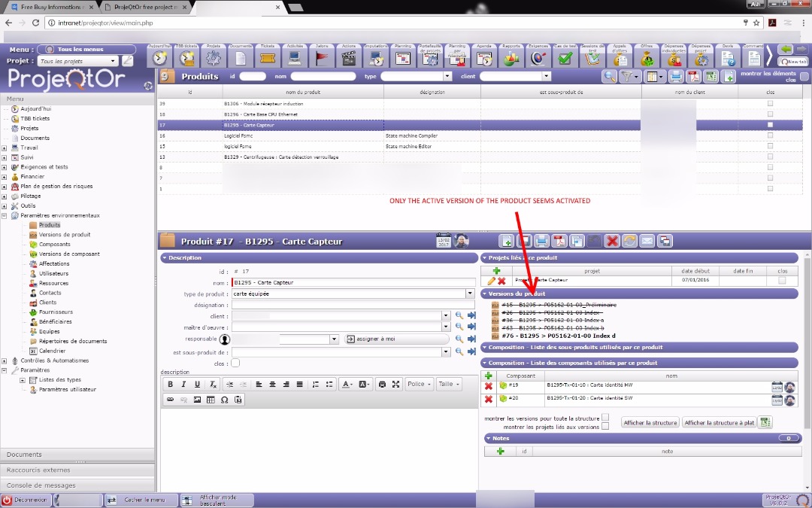Click the id filter field in Produits header
Viewport: 812px width, 508px height.
[x=253, y=77]
